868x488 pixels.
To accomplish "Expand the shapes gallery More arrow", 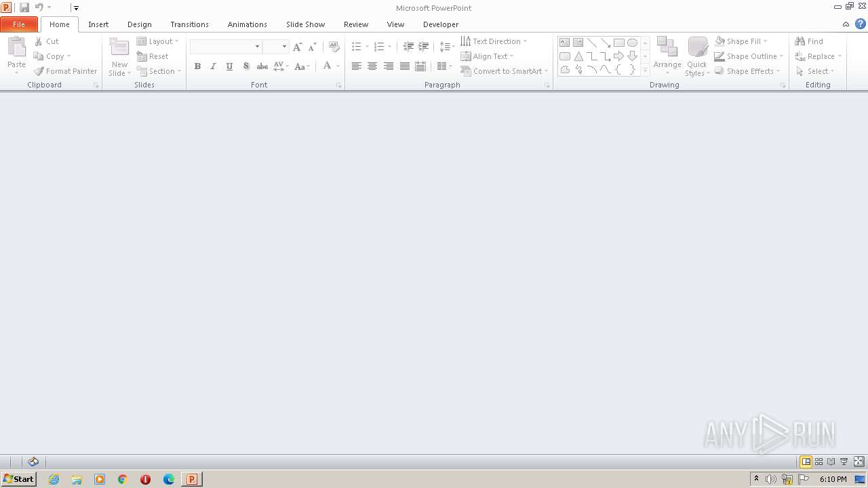I will click(x=645, y=70).
